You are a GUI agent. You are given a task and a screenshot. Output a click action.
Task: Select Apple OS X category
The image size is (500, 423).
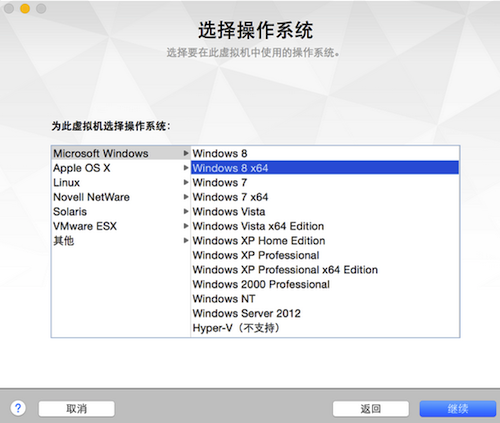(x=121, y=168)
